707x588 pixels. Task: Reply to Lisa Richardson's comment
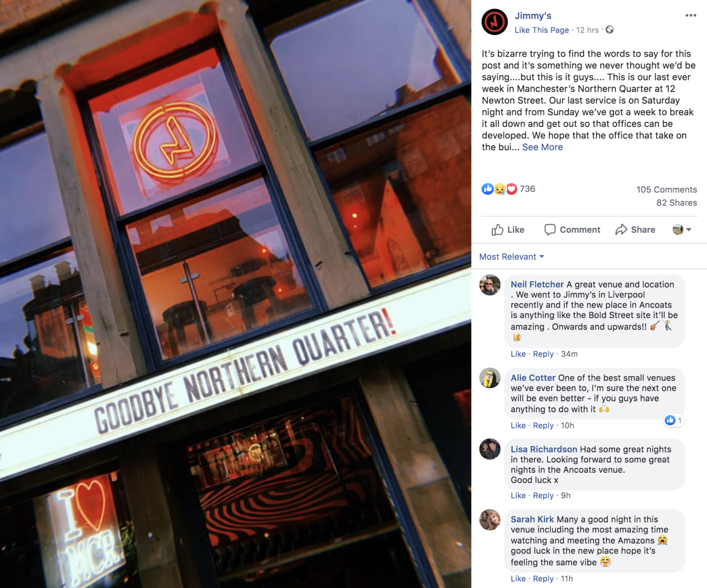tap(543, 496)
